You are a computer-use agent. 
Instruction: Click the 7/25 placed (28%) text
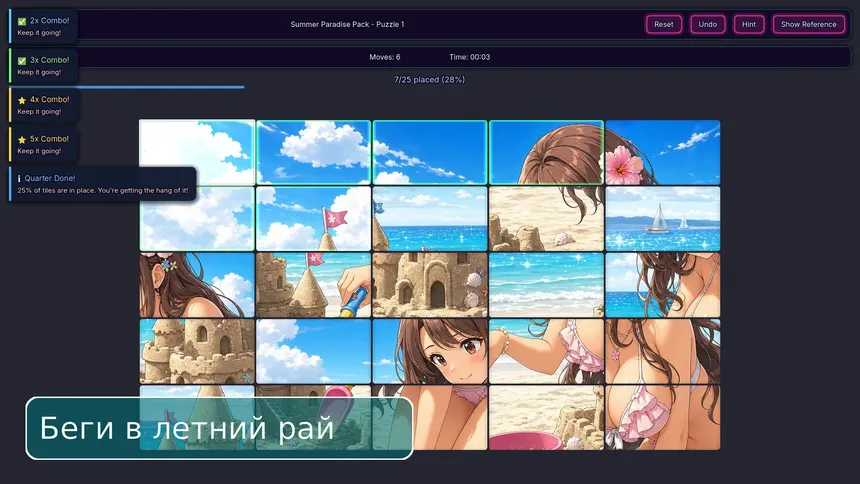(x=429, y=80)
